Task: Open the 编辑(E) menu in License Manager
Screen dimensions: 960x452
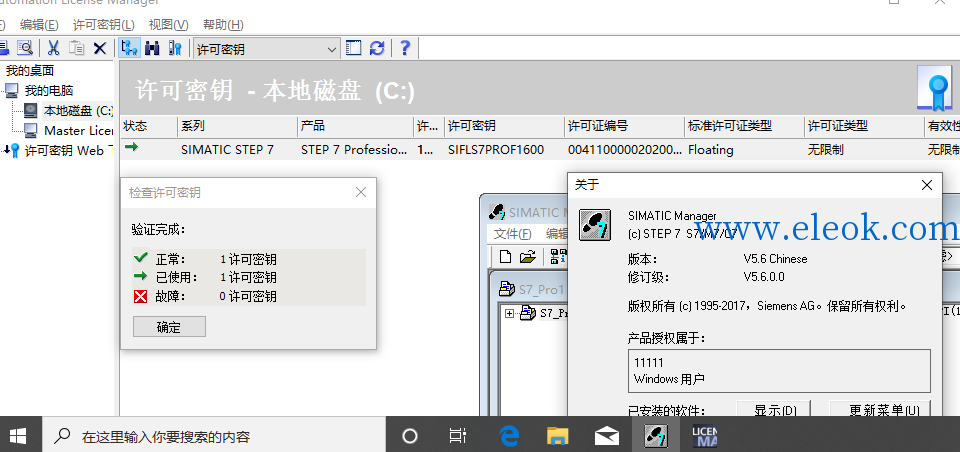Action: (39, 25)
